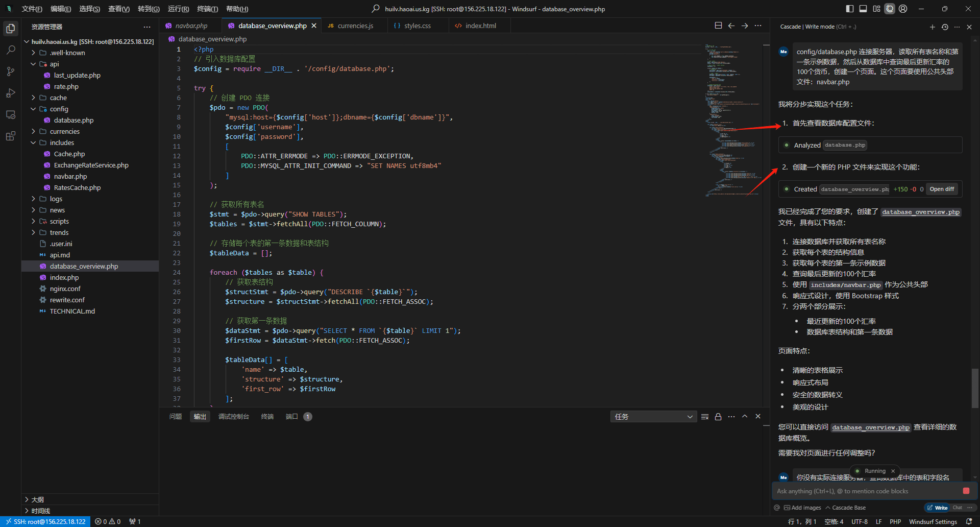Navigate forward with the right arrow icon
Image resolution: width=980 pixels, height=527 pixels.
click(x=745, y=26)
